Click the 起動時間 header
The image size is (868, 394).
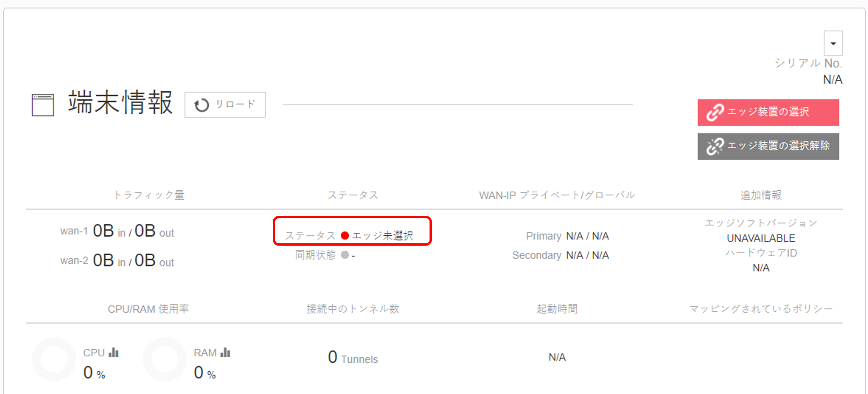tap(557, 309)
